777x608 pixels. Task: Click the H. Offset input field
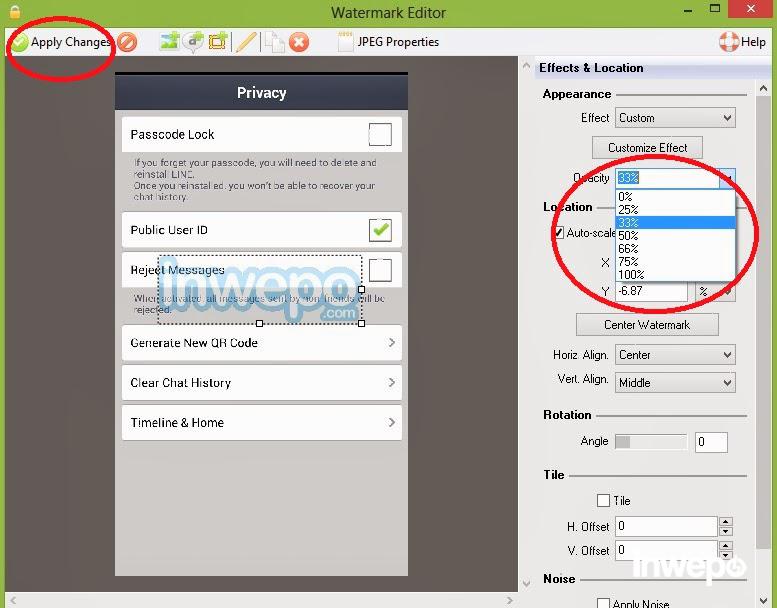click(x=666, y=526)
